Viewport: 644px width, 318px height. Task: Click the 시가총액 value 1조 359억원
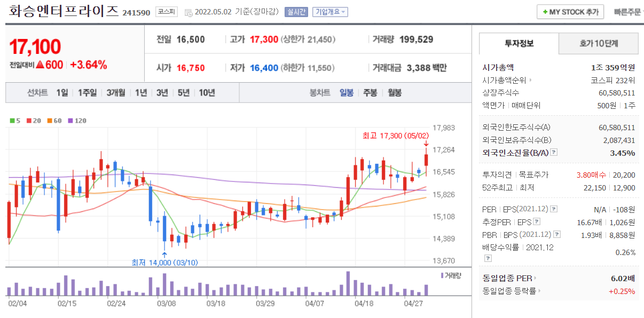[613, 67]
